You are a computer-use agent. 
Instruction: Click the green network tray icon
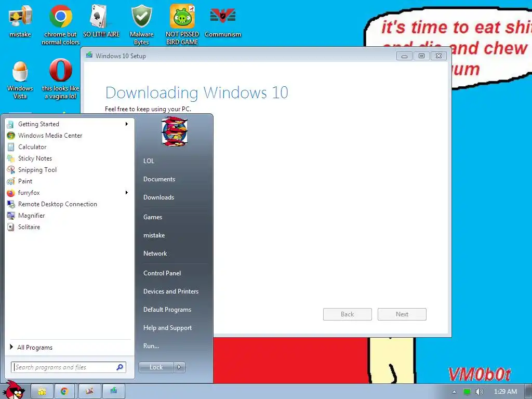pyautogui.click(x=467, y=392)
